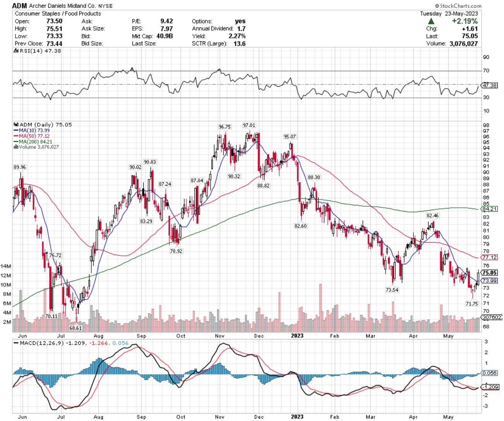Image resolution: width=504 pixels, height=421 pixels.
Task: Click the 68.61 low price label
Action: [75, 328]
